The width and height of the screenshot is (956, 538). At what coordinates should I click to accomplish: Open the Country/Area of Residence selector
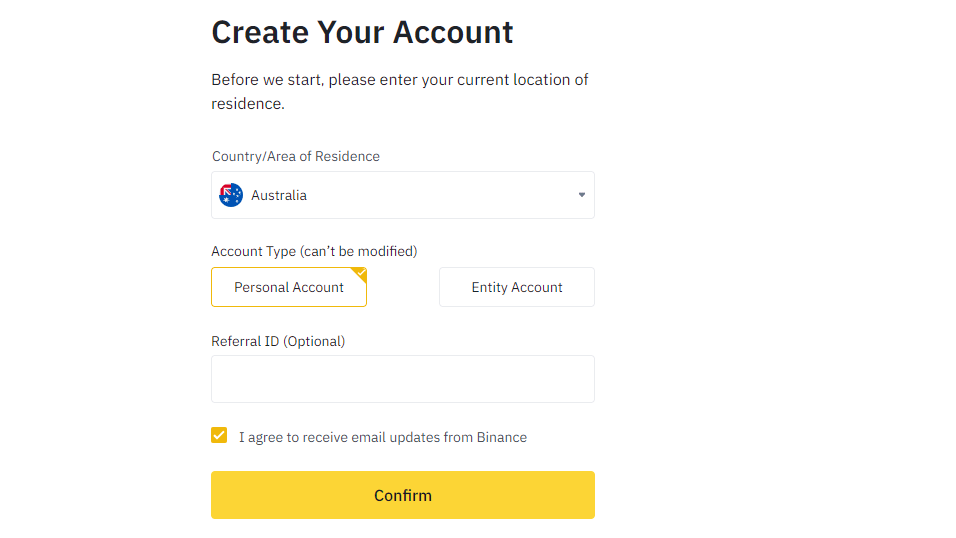(x=402, y=195)
